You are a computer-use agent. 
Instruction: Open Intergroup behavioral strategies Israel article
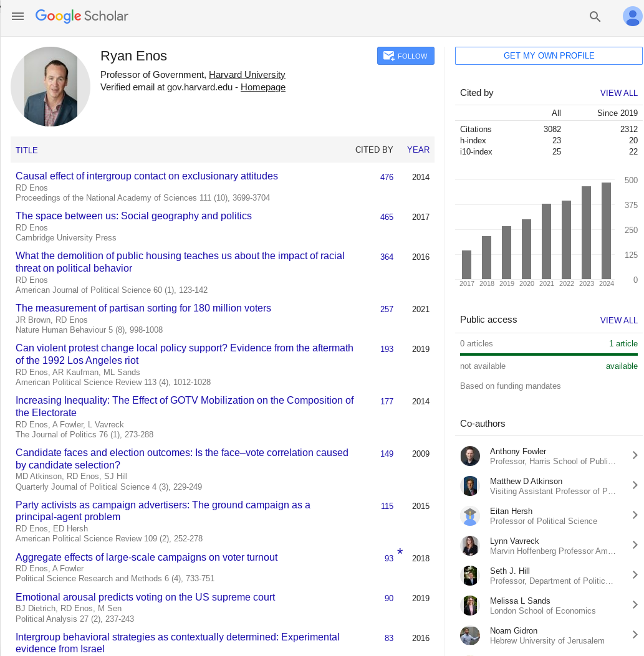click(178, 643)
